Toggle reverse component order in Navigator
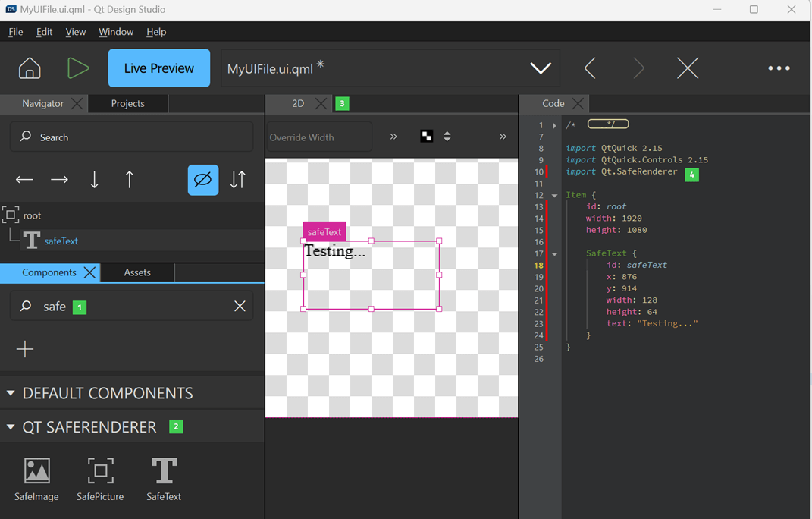 [x=238, y=180]
